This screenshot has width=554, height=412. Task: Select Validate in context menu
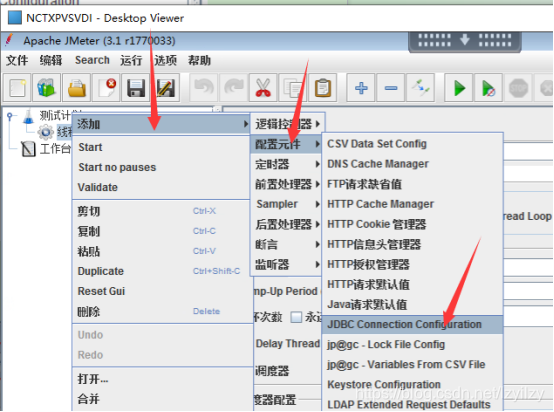click(161, 187)
